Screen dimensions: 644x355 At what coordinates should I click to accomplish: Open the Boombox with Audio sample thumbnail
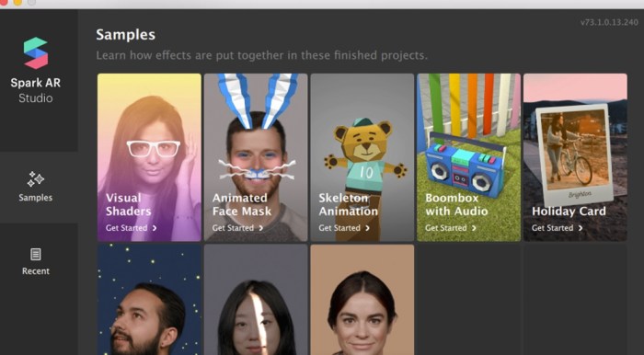point(468,157)
